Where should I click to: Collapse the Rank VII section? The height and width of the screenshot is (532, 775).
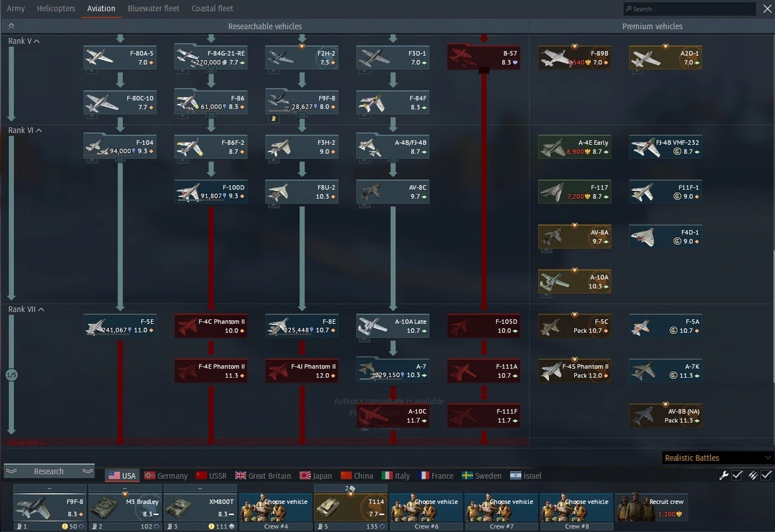coord(26,309)
